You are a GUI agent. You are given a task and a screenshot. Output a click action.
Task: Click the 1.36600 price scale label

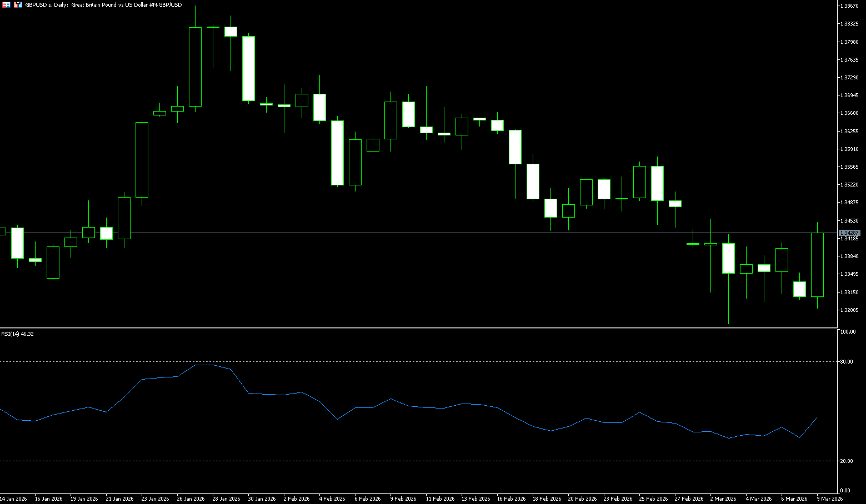click(850, 113)
